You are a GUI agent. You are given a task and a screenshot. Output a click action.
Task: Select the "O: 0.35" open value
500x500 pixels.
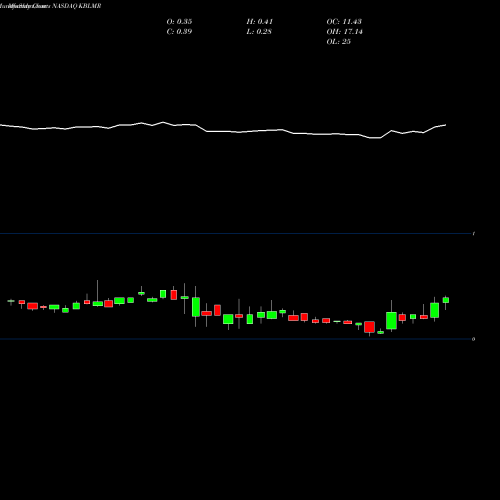coord(179,22)
